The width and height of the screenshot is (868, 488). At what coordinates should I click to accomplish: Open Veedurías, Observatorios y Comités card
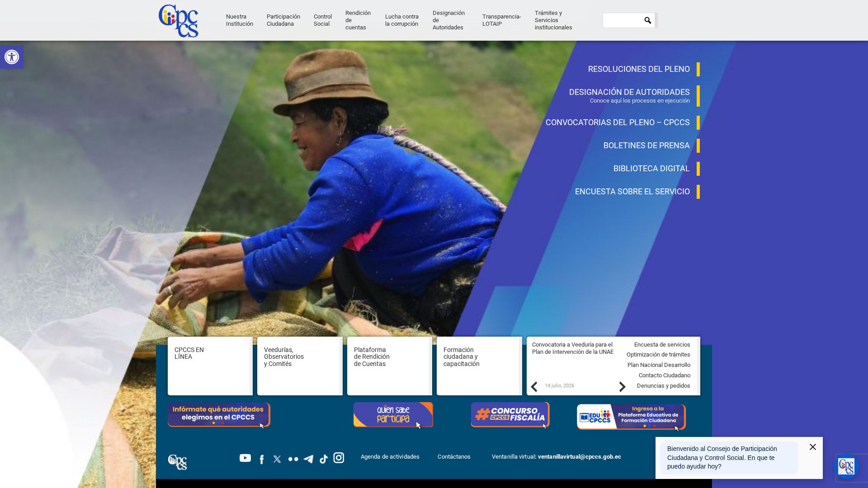300,366
